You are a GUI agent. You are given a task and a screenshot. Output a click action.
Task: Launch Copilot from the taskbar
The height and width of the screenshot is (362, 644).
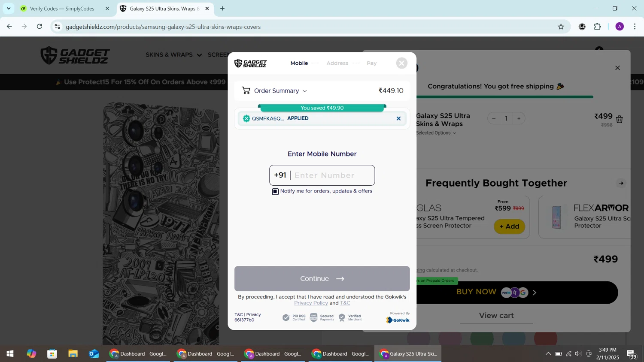coord(31,354)
